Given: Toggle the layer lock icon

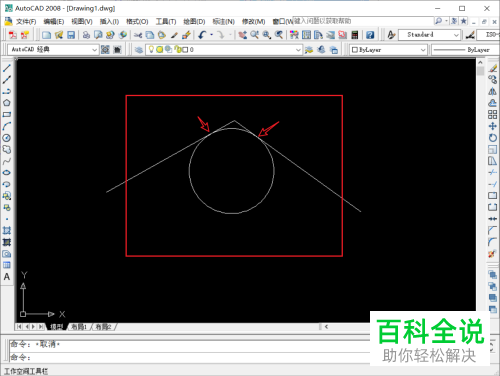Looking at the screenshot, I should tap(178, 50).
